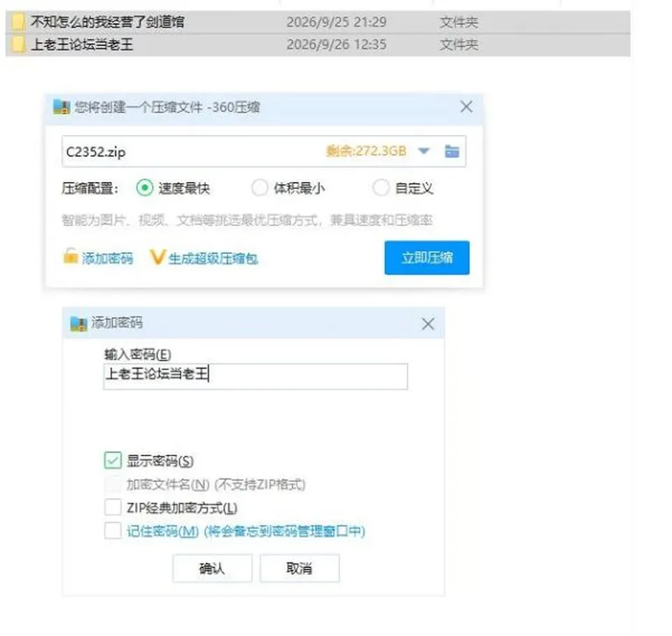This screenshot has width=672, height=636.
Task: Click the 压缩配置: label
Action: click(x=90, y=188)
